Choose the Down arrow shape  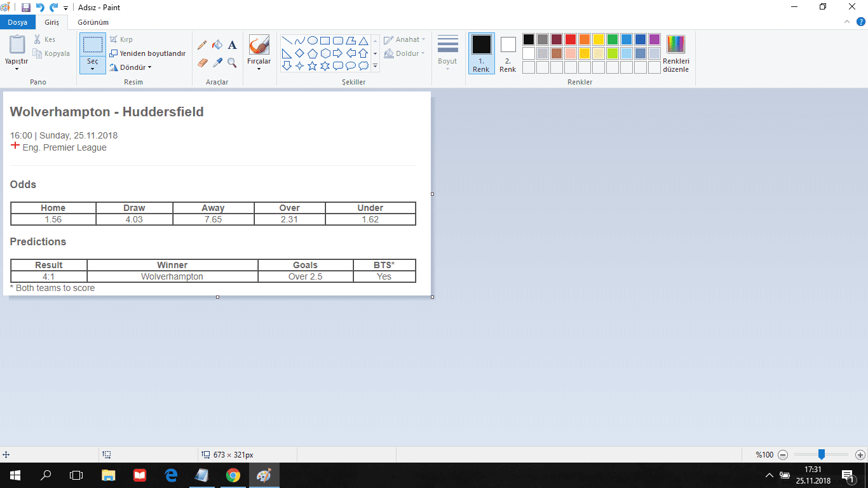pos(287,66)
